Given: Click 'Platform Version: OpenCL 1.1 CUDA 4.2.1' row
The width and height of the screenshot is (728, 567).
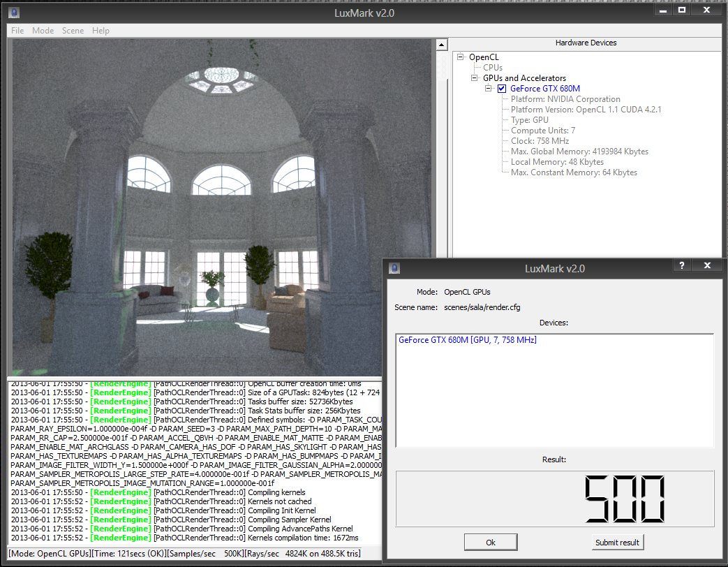Looking at the screenshot, I should (586, 110).
